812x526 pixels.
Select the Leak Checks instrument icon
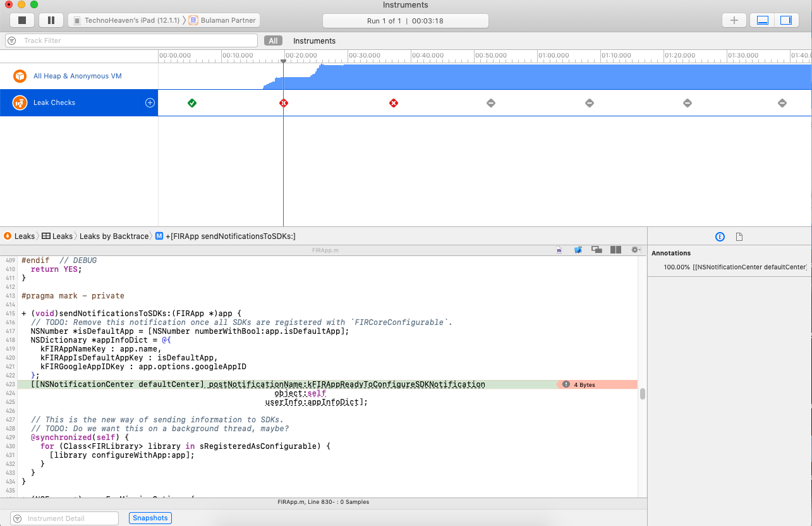point(18,102)
